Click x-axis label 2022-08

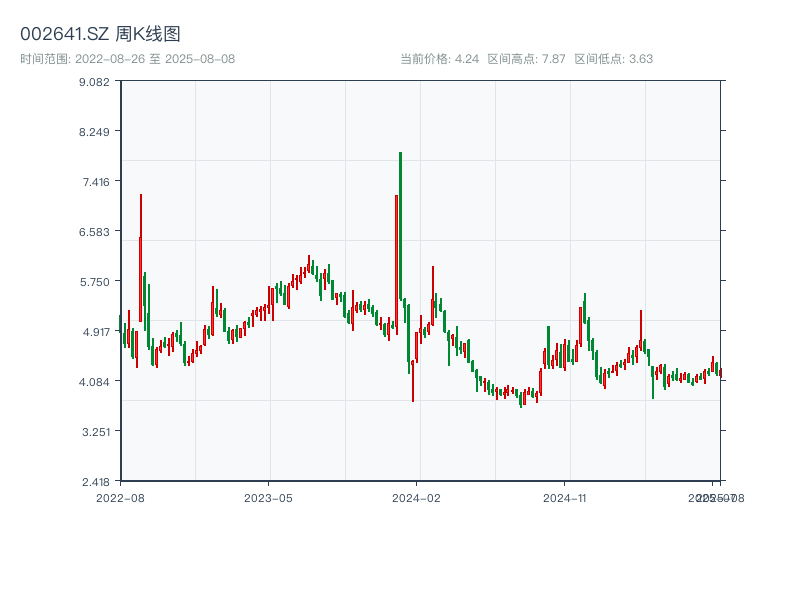click(x=120, y=498)
